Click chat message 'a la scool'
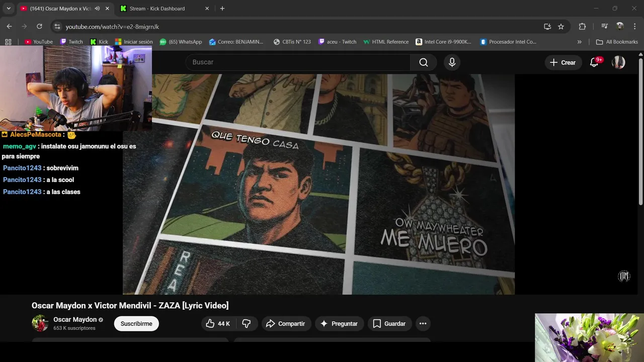The height and width of the screenshot is (362, 644). pos(60,179)
